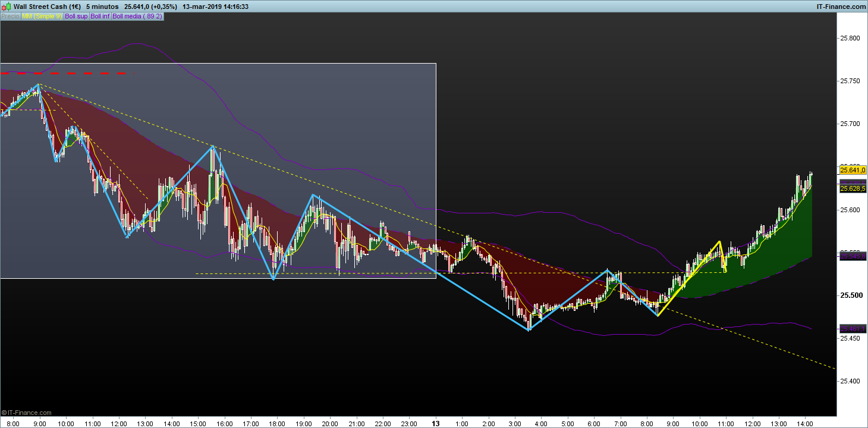868x428 pixels.
Task: Click the candlestick icon beside Wall Street Cash
Action: click(x=7, y=7)
